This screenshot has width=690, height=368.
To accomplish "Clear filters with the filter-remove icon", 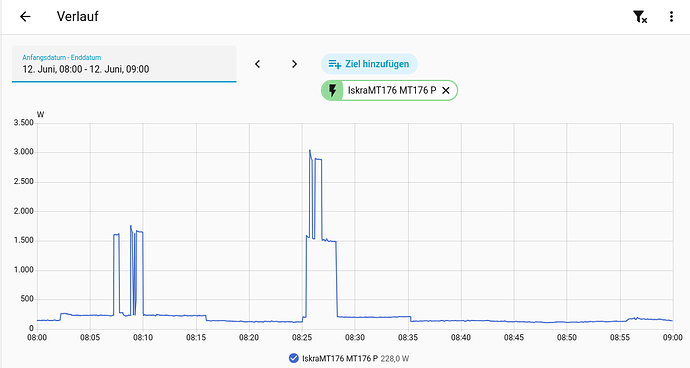I will [x=640, y=17].
